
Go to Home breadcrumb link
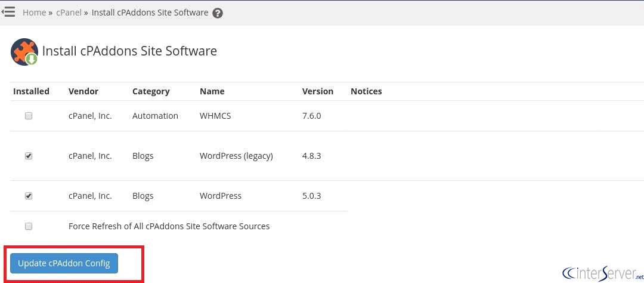[34, 13]
